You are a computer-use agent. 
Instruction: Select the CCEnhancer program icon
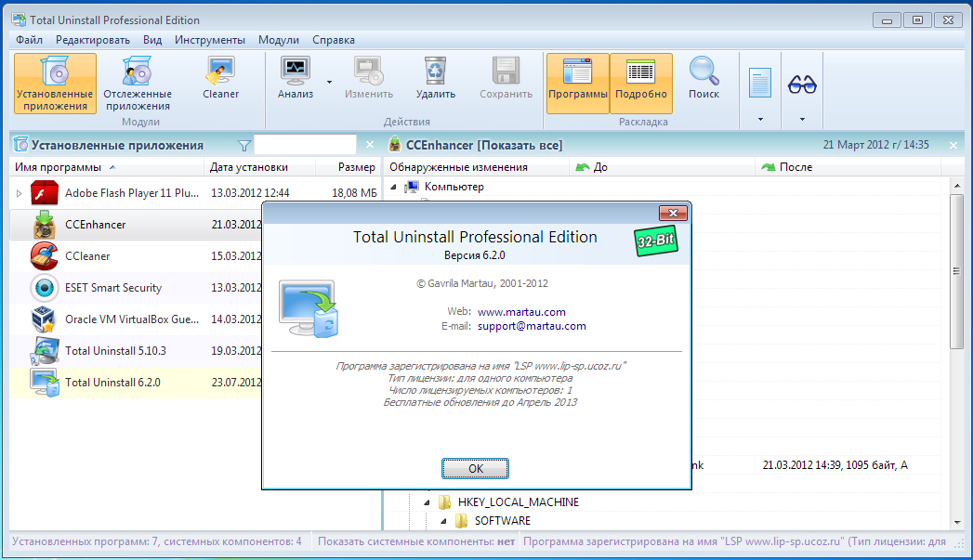44,225
